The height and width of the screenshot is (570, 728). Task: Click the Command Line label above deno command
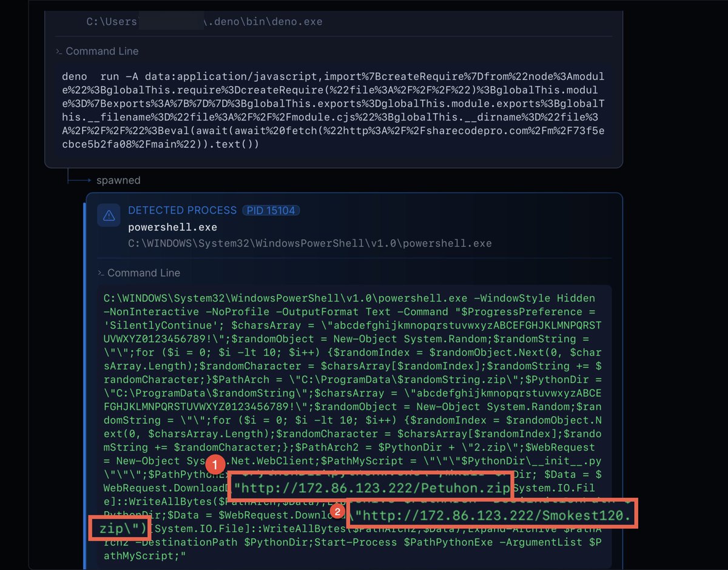tap(102, 52)
